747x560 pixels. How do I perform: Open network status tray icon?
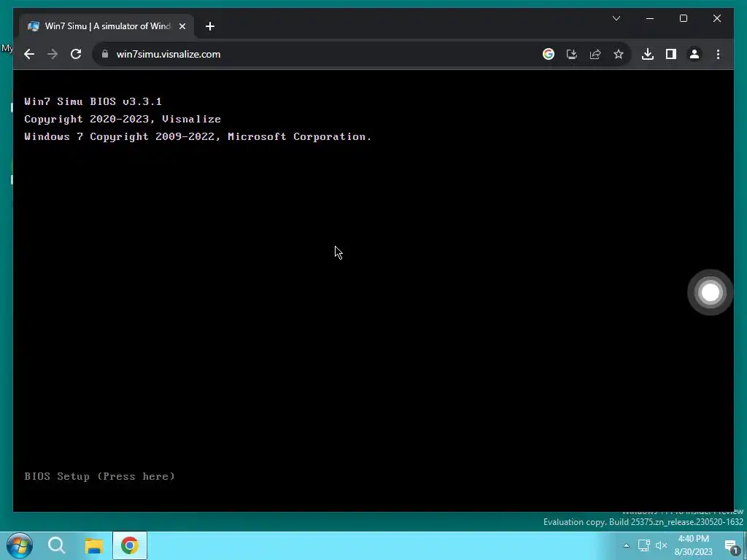coord(644,545)
